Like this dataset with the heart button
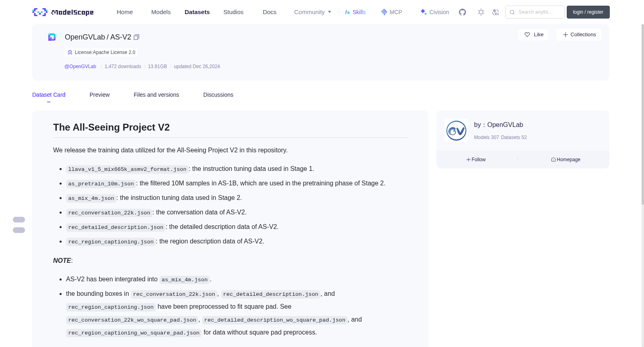 (533, 35)
